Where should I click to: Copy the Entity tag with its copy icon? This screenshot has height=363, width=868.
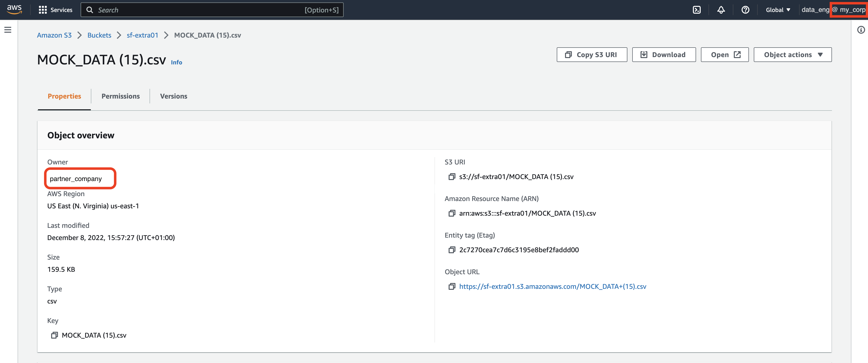tap(452, 250)
